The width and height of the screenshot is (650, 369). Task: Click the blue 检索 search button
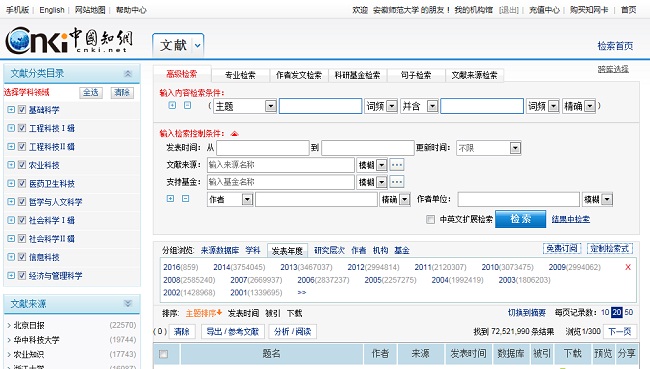coord(520,219)
